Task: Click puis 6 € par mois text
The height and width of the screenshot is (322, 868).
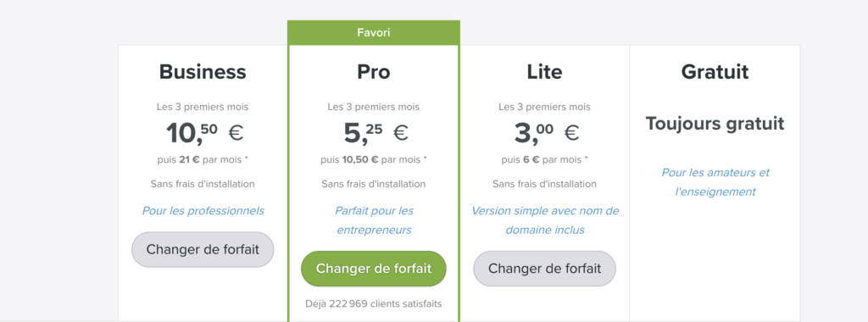Action: pos(545,159)
